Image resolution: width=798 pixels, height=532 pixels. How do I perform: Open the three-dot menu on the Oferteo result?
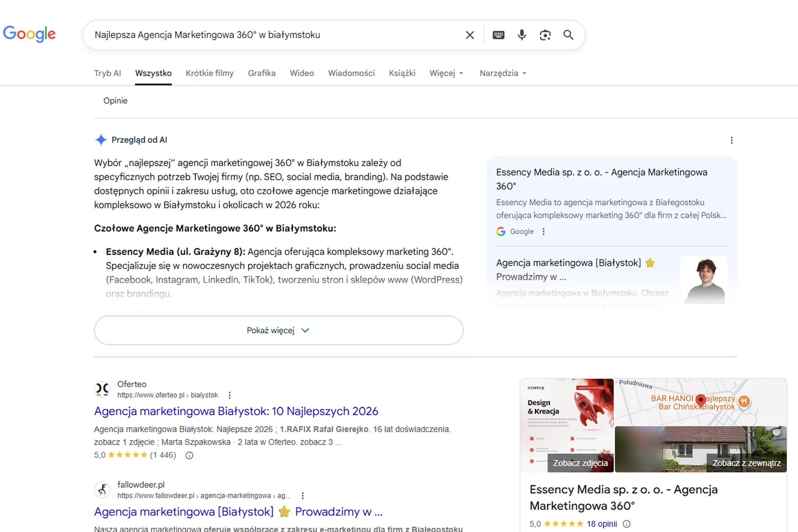click(x=230, y=395)
